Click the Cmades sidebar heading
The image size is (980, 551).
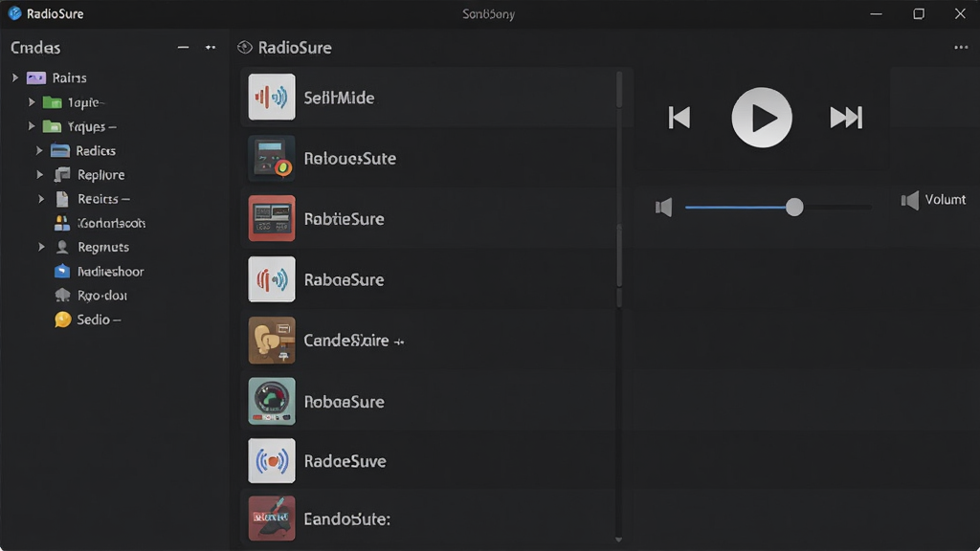pyautogui.click(x=35, y=48)
